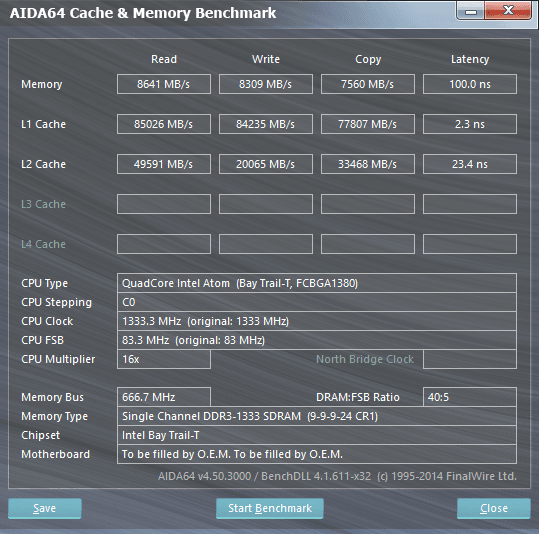Select the Memory Read 8641 MB/s field

pos(164,84)
